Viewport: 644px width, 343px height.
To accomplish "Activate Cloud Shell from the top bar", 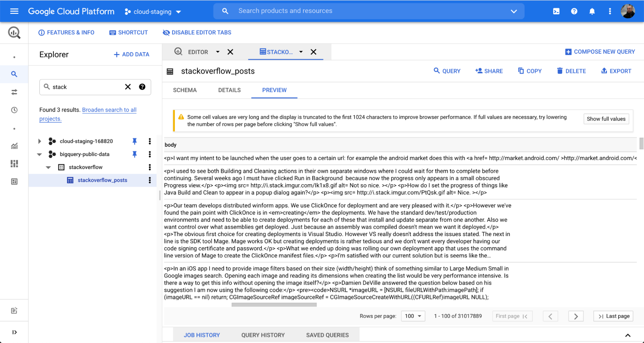I will pos(556,11).
